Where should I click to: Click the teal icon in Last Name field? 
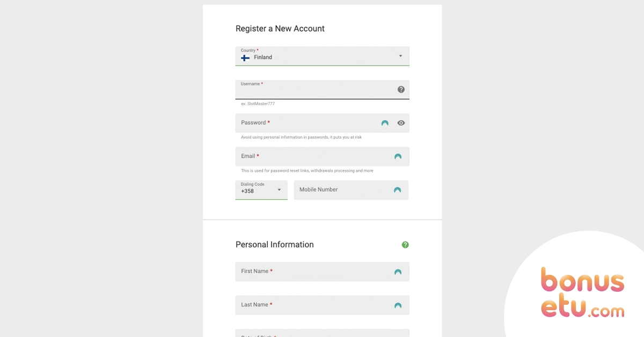(x=398, y=305)
